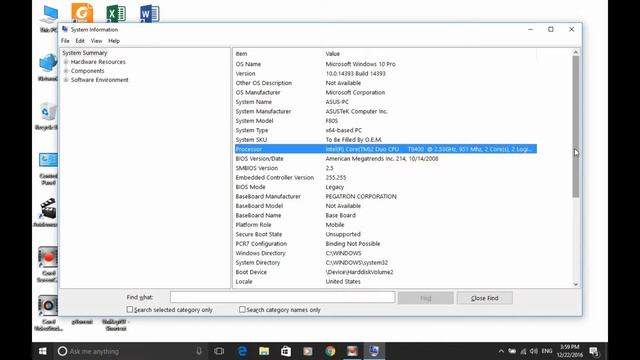The width and height of the screenshot is (640, 360).
Task: Enable Search category names only checkbox
Action: tap(242, 309)
